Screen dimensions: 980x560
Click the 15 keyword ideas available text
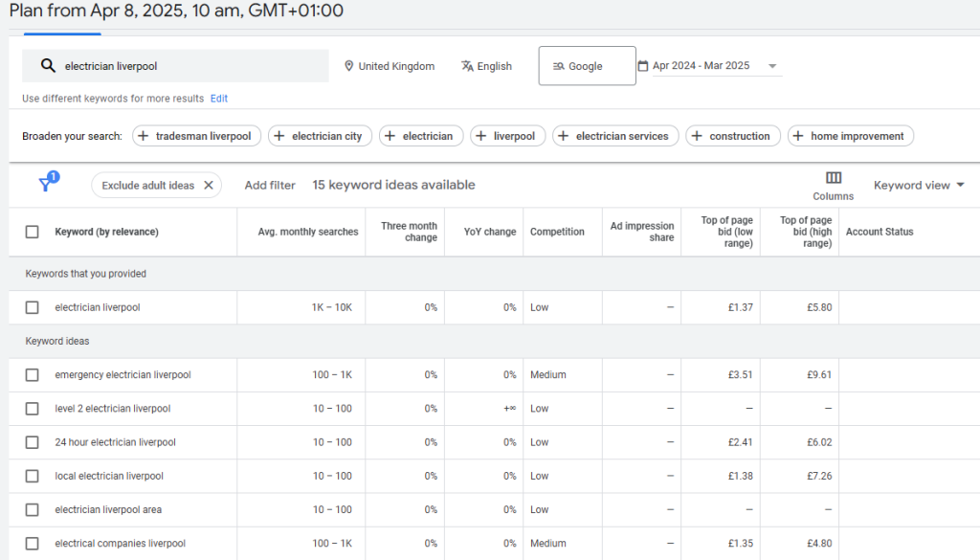[393, 185]
